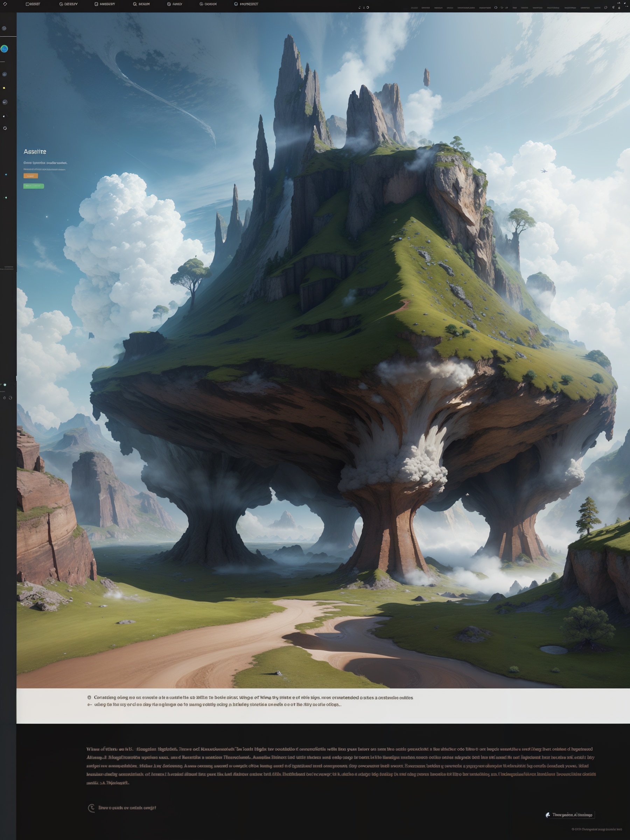The width and height of the screenshot is (630, 840).
Task: Toggle the left small circle pair in sidebar
Action: pyautogui.click(x=5, y=398)
